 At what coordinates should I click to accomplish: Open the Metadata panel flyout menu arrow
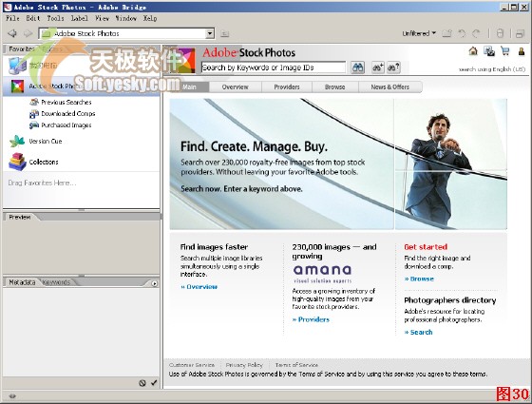click(x=155, y=283)
